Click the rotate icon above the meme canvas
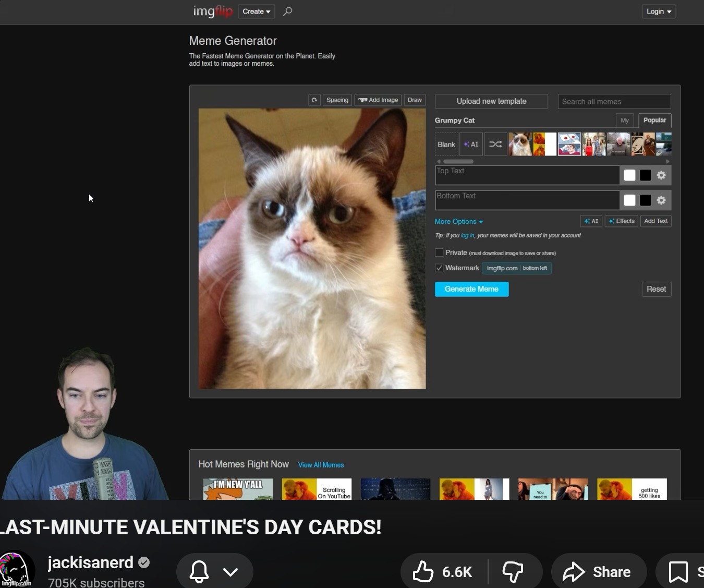This screenshot has width=704, height=588. [x=314, y=100]
